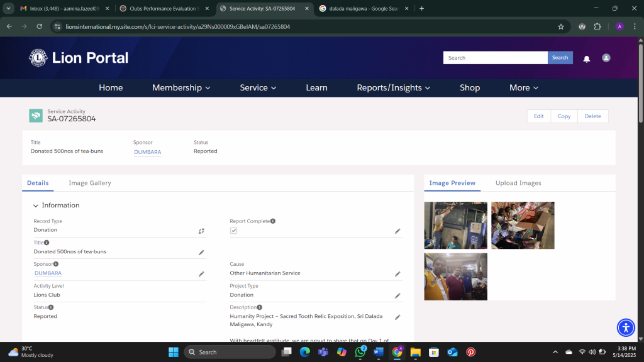This screenshot has height=362, width=644.
Task: Edit the Description pencil icon
Action: (x=397, y=317)
